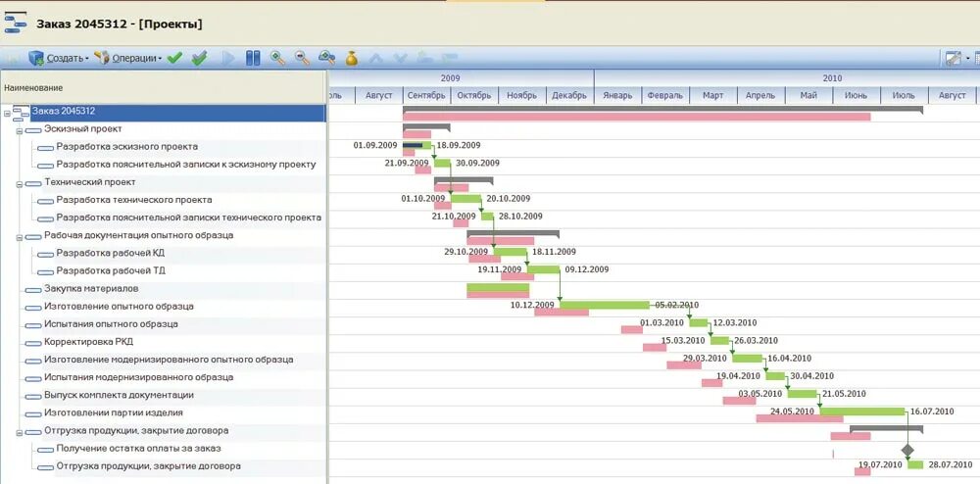
Task: Select the Корректировка РКД row
Action: 88,342
